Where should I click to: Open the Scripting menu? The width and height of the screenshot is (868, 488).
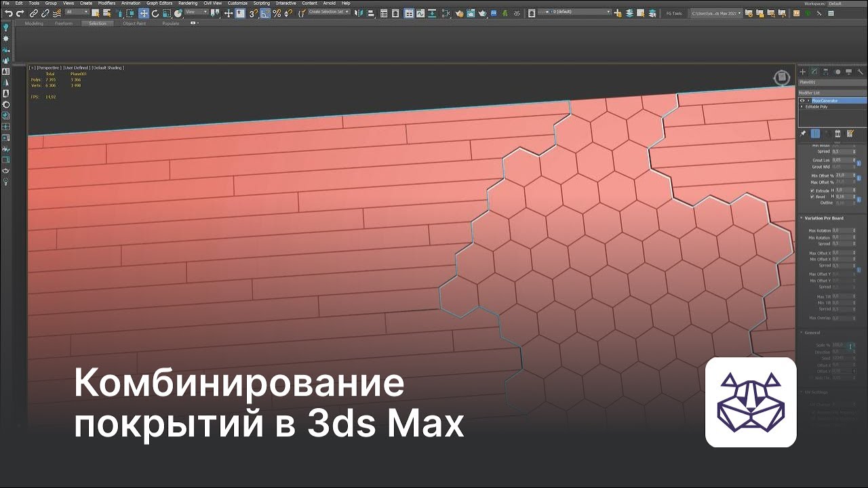[262, 3]
